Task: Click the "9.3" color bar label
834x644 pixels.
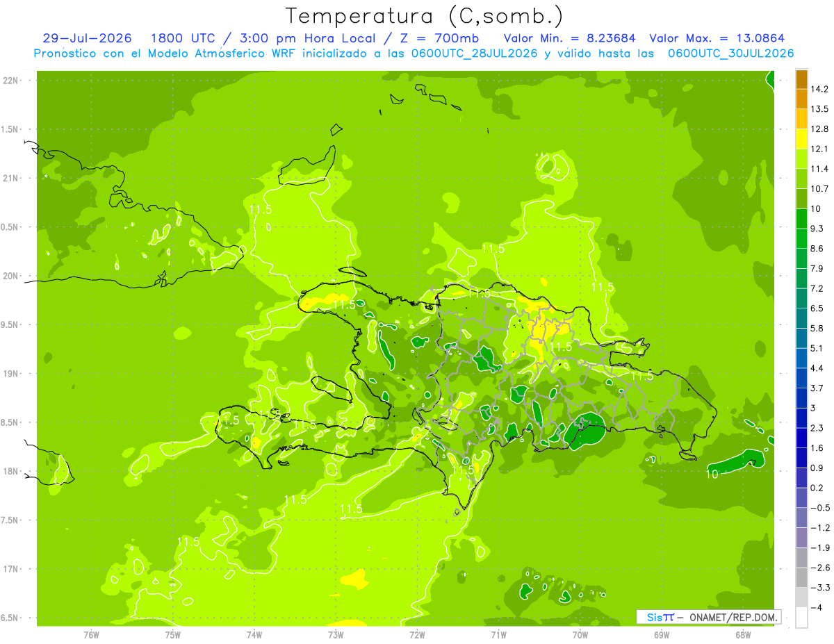Action: pos(817,229)
